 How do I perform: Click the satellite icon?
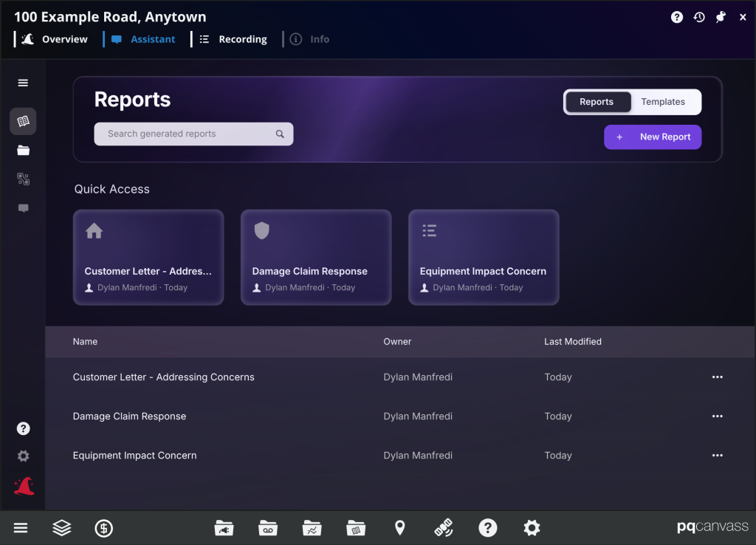(444, 527)
